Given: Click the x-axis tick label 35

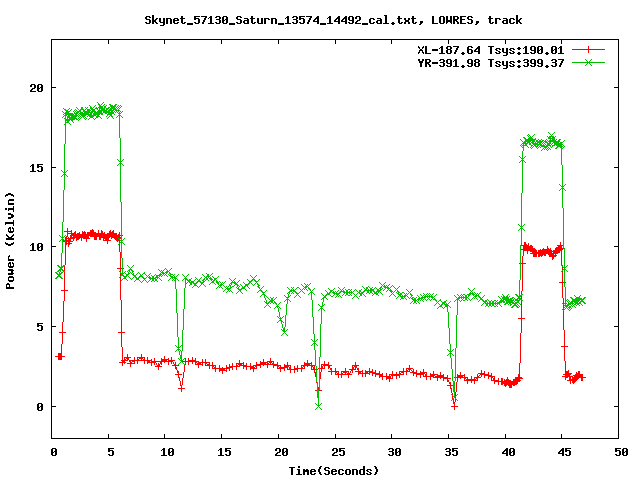Looking at the screenshot, I should [x=451, y=452].
